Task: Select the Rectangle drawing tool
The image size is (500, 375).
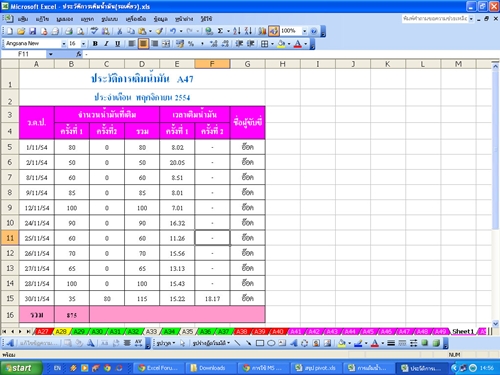Action: click(x=260, y=343)
